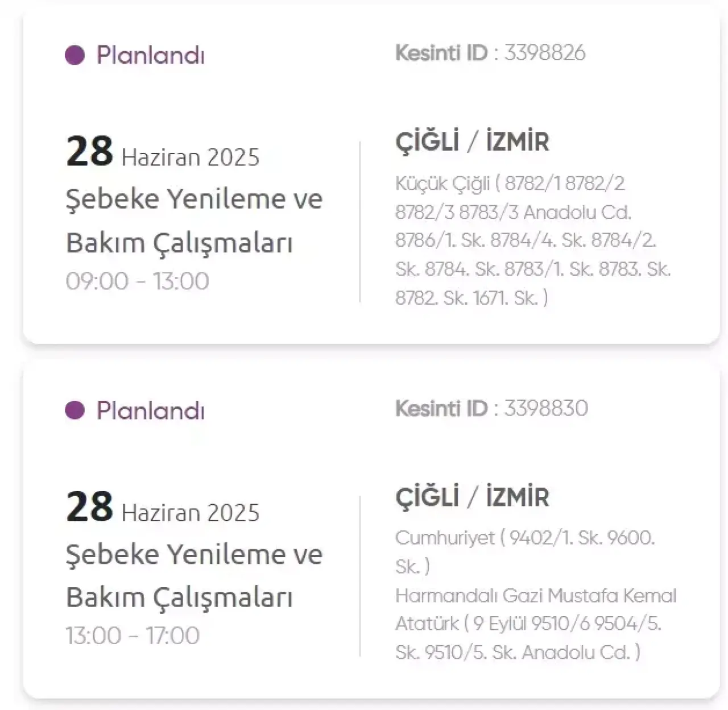Select the Cumhuriyet 9402/1. Sk. address text
Viewport: 728px width, 710px height.
[525, 552]
